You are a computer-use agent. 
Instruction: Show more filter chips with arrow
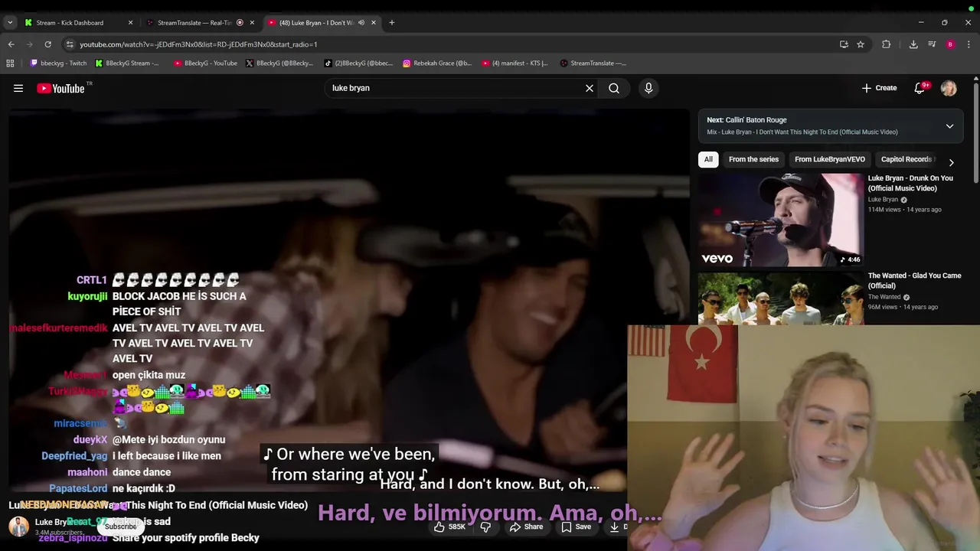[x=951, y=162]
